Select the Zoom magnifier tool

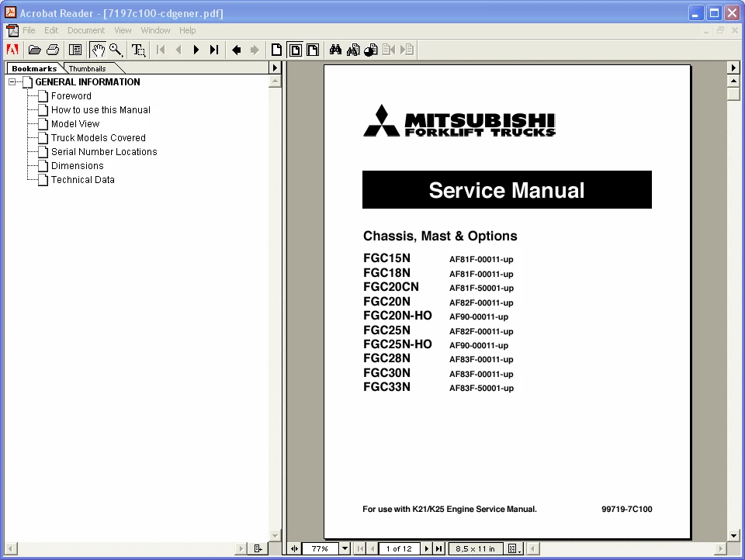click(x=116, y=50)
